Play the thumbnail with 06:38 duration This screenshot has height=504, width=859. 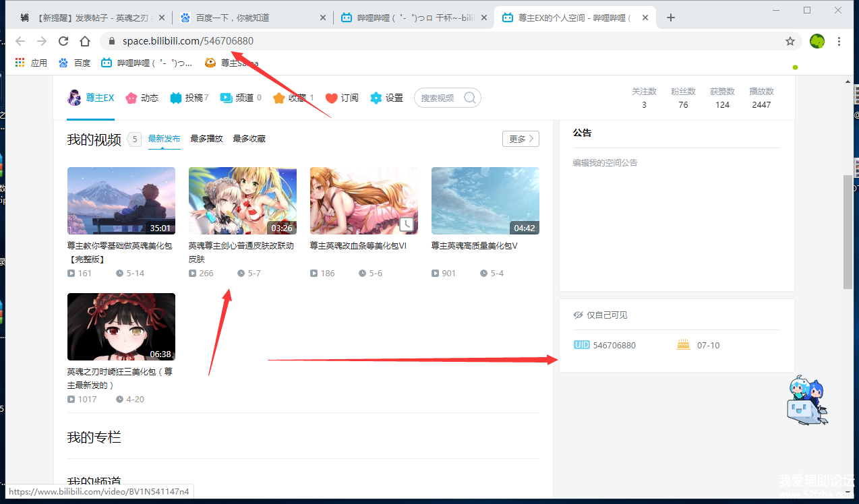point(121,327)
